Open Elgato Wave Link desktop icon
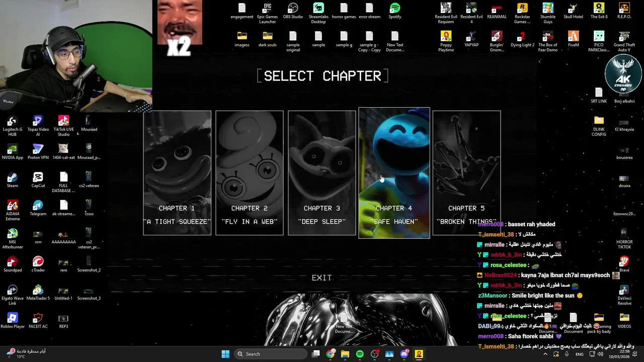Viewport: 644px width, 362px height. coord(12,295)
